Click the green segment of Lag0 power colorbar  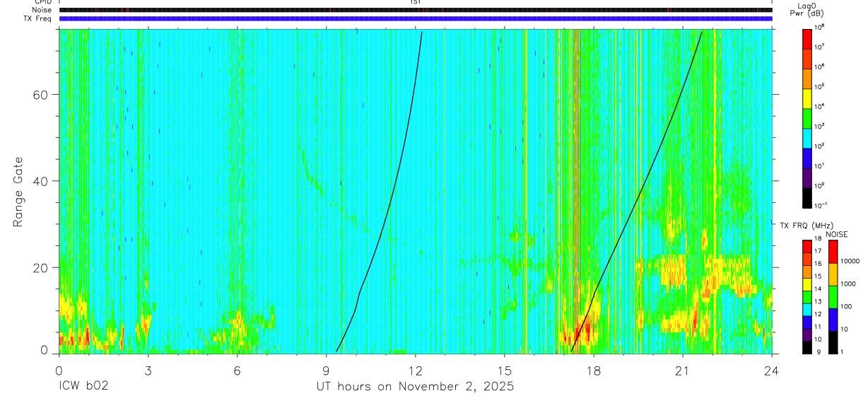point(807,117)
